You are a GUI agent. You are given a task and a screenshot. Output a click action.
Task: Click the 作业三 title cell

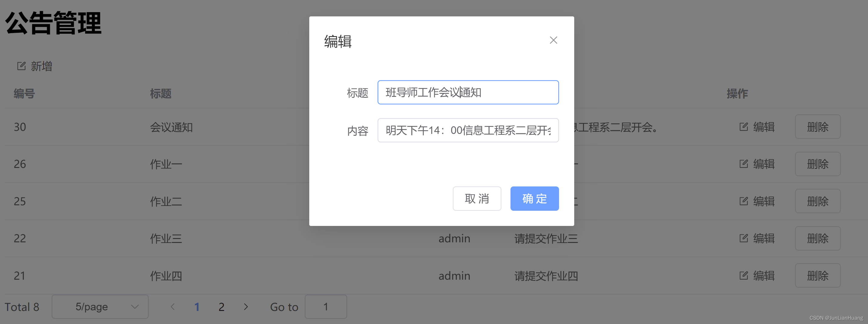(x=166, y=239)
